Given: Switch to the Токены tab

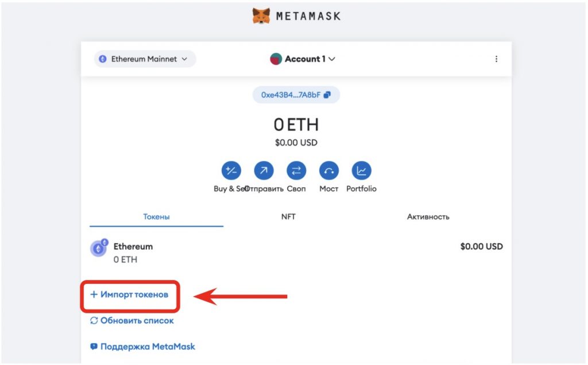Looking at the screenshot, I should tap(156, 217).
